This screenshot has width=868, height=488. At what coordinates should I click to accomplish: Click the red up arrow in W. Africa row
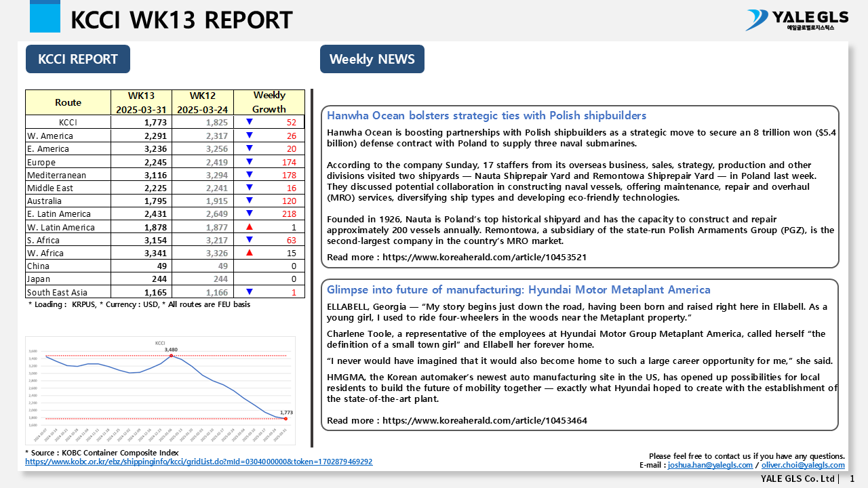point(250,252)
